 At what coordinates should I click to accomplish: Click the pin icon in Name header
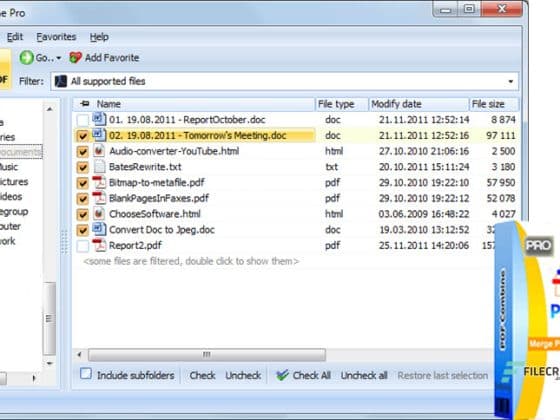pos(85,104)
